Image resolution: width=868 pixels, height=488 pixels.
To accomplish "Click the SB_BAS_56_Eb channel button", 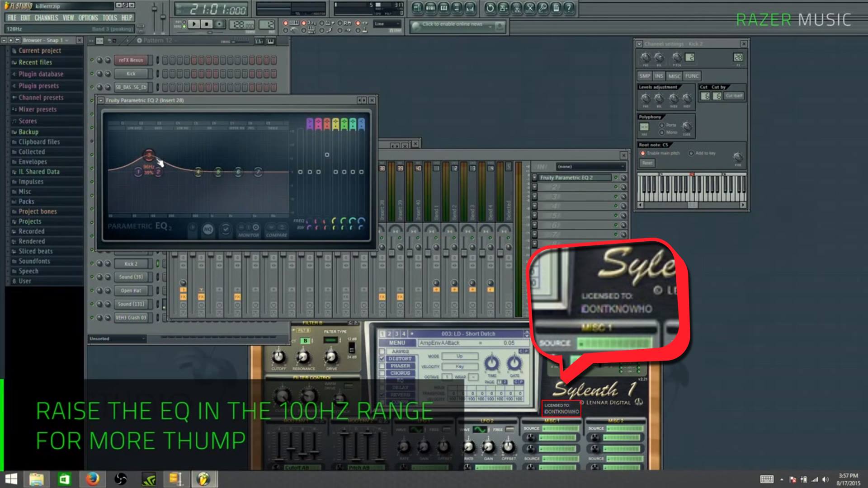I will tap(131, 87).
